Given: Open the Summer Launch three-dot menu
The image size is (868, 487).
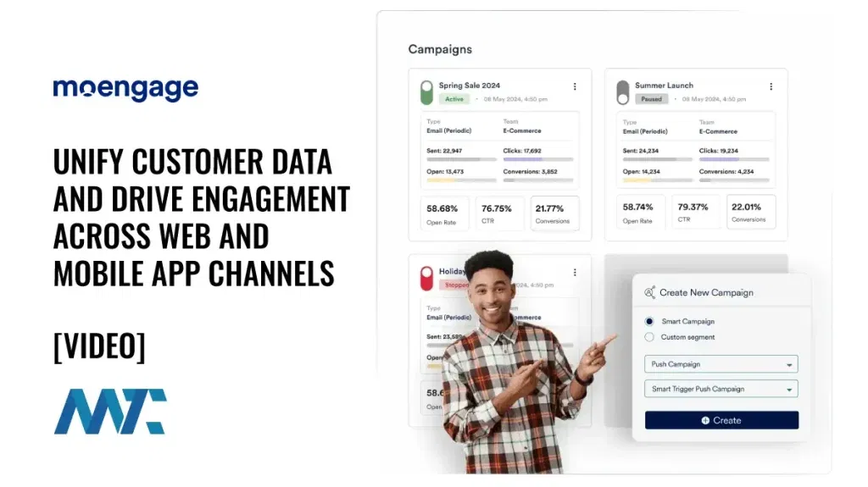Looking at the screenshot, I should 771,86.
